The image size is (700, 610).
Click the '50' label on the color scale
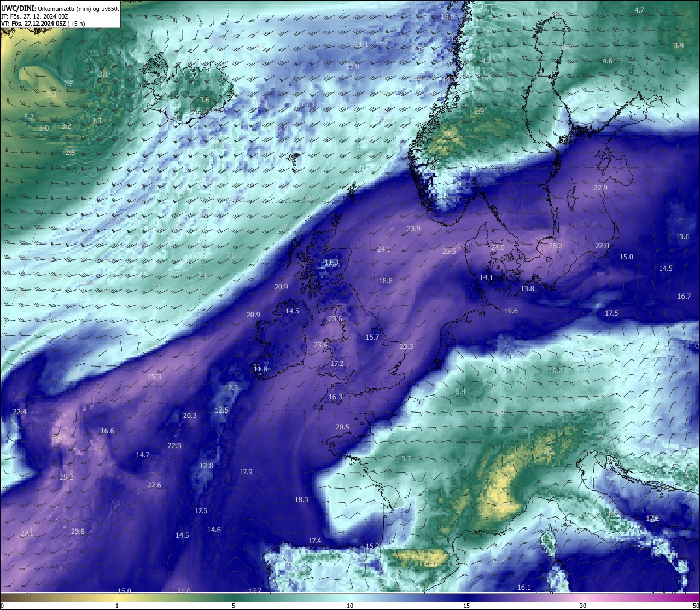coord(696,606)
